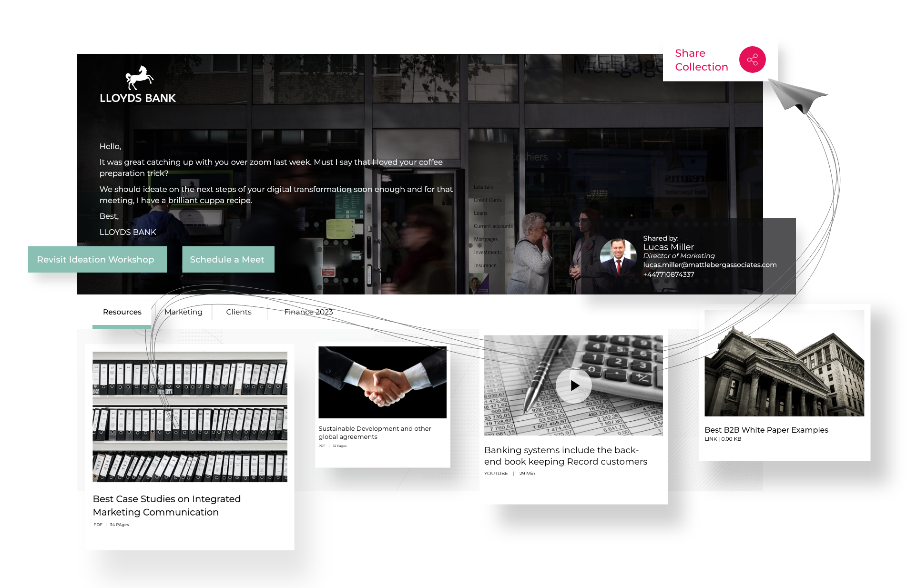Toggle visibility of Resources section
The height and width of the screenshot is (588, 917).
coord(122,311)
